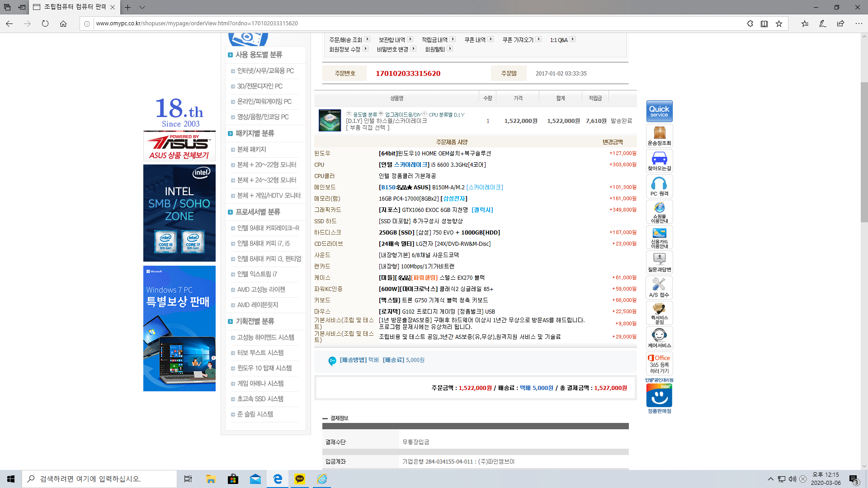Viewport: 868px width, 488px height.
Task: Open Mail app in taskbar
Action: [x=255, y=479]
